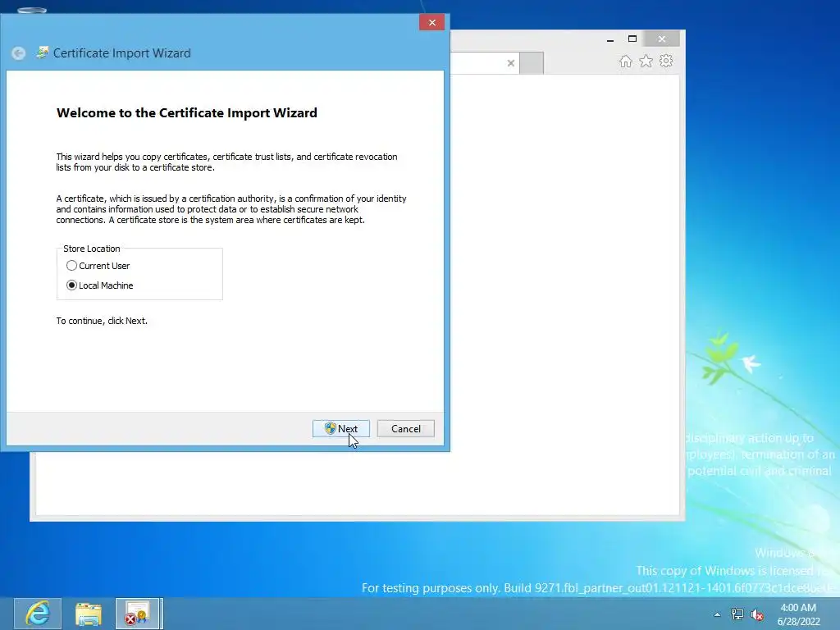Open Internet Explorer from the taskbar

click(38, 614)
